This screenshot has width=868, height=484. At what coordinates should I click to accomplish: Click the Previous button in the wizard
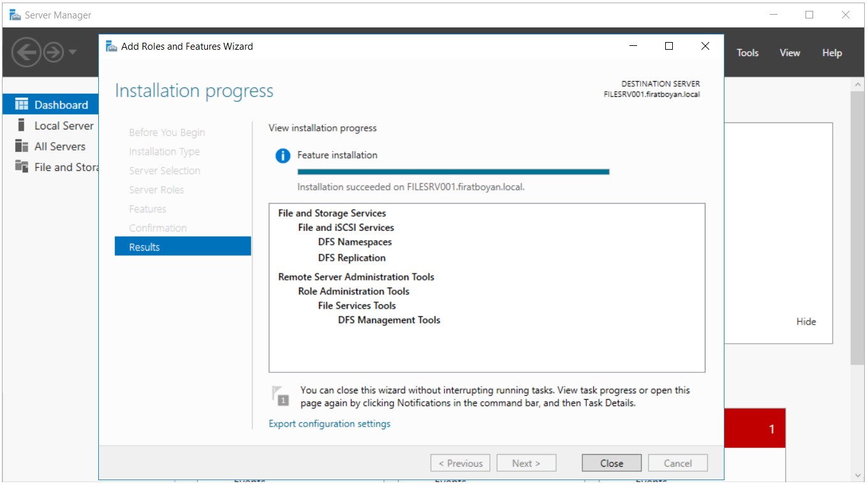[460, 464]
